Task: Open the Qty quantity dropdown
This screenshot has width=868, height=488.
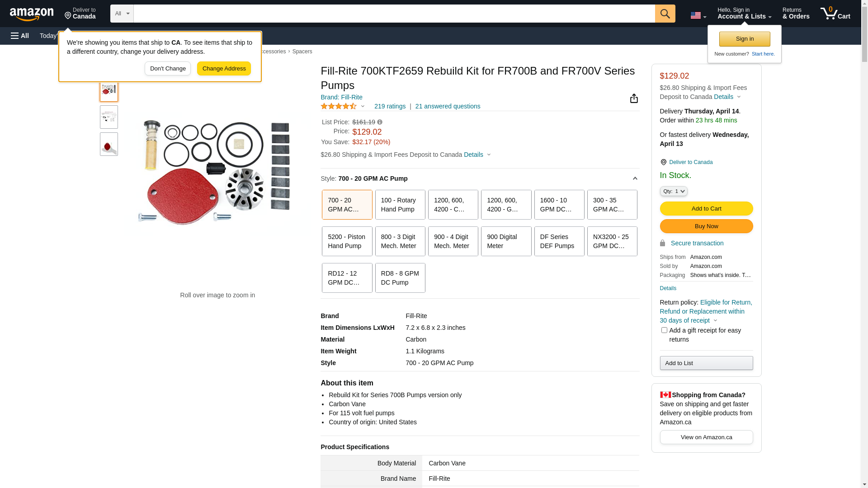Action: tap(674, 191)
